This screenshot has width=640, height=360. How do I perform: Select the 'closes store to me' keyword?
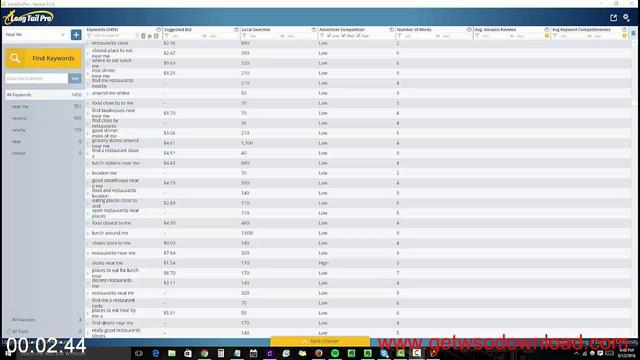pyautogui.click(x=111, y=243)
